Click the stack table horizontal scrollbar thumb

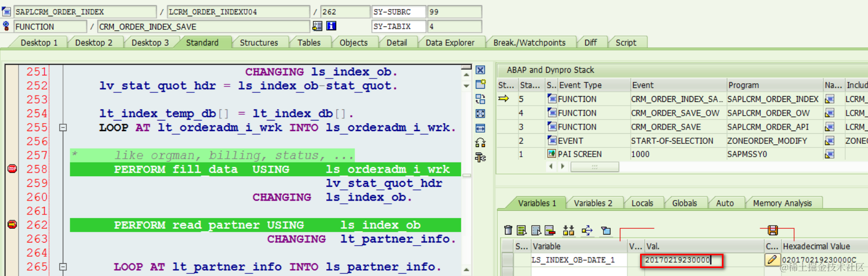pos(594,167)
